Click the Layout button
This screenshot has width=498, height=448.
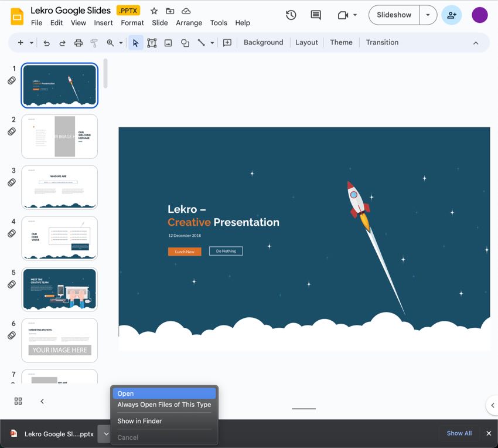[x=306, y=43]
